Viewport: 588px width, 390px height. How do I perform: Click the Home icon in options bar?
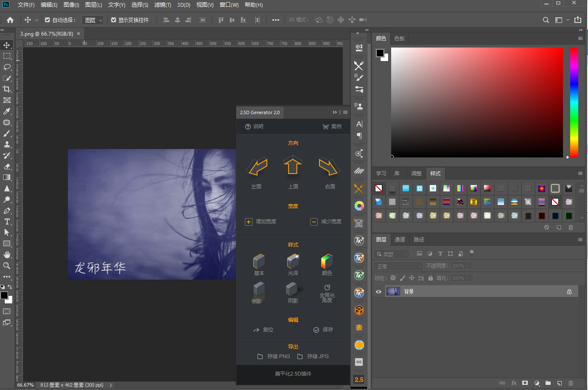coord(10,20)
